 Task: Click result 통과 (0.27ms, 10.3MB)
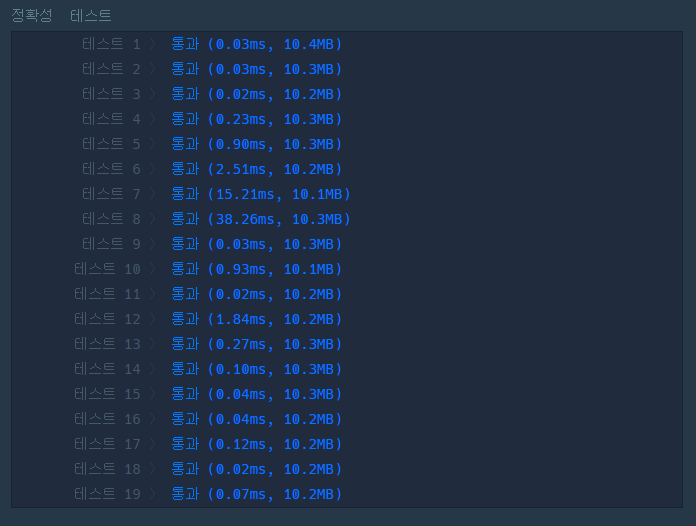(x=257, y=344)
